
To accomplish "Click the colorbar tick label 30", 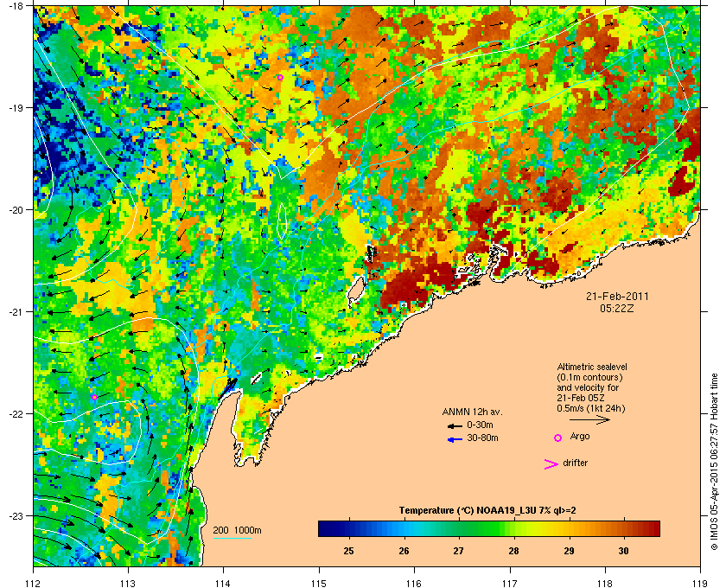I will 624,551.
